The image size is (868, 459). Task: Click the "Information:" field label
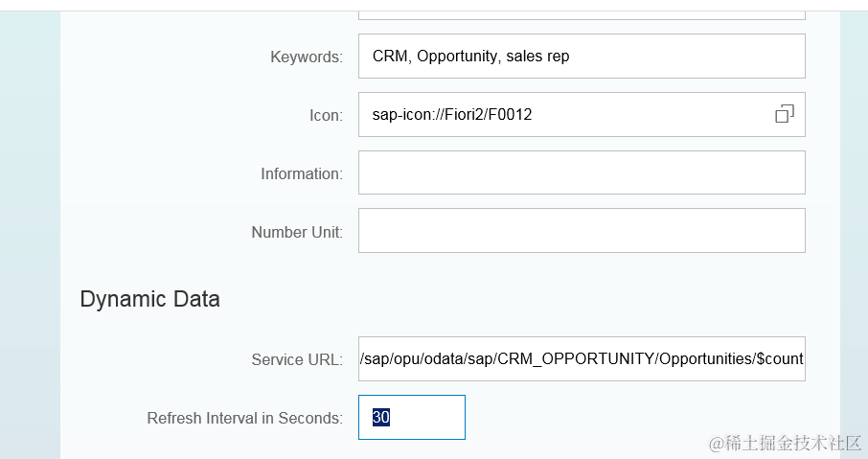301,174
